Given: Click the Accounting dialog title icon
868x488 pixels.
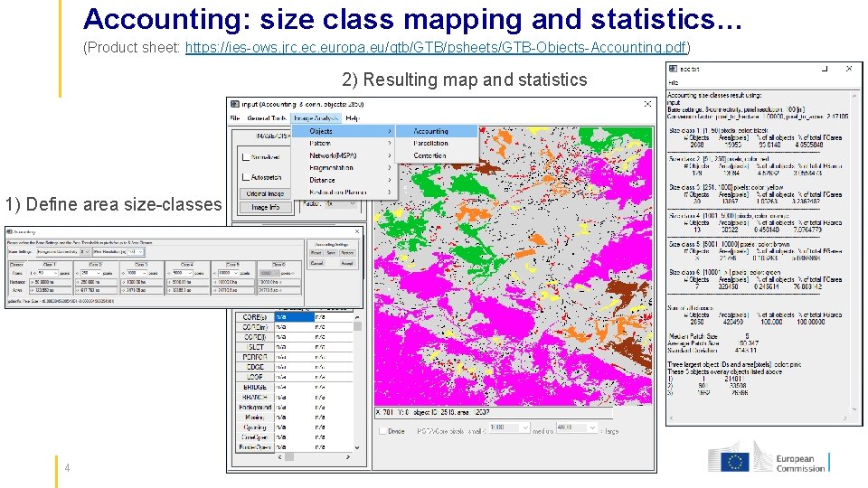Looking at the screenshot, I should 9,232.
